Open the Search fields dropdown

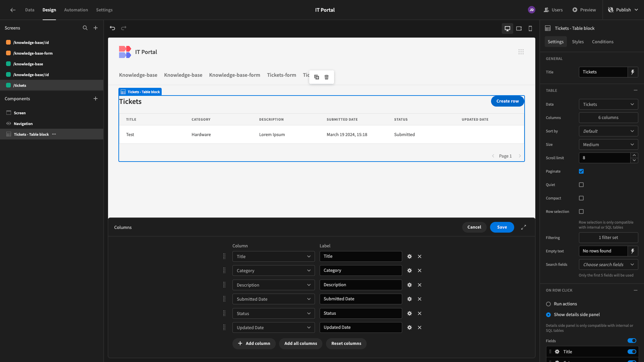[608, 264]
